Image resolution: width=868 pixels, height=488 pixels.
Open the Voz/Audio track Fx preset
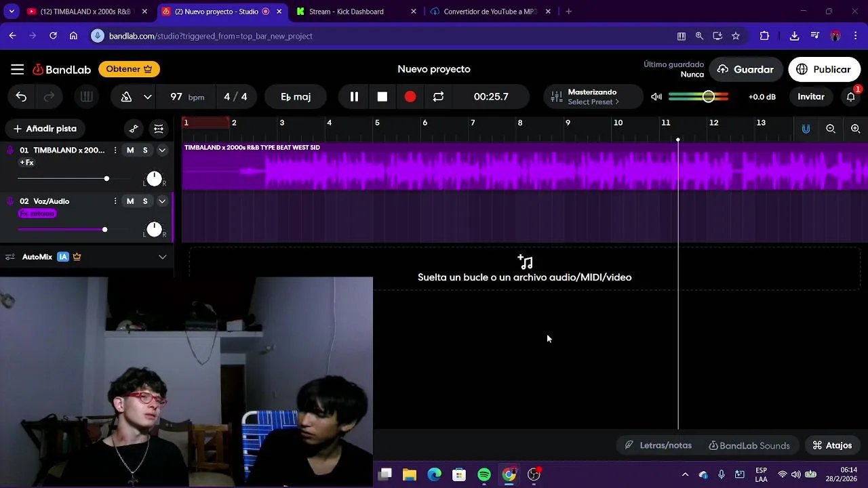click(37, 213)
